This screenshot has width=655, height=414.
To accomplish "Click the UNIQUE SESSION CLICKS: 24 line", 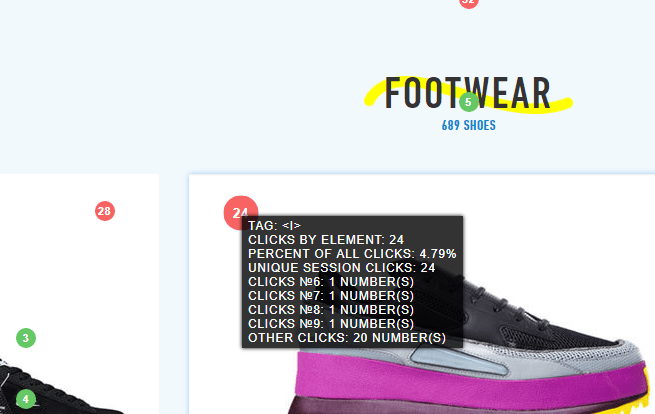I will pyautogui.click(x=342, y=268).
